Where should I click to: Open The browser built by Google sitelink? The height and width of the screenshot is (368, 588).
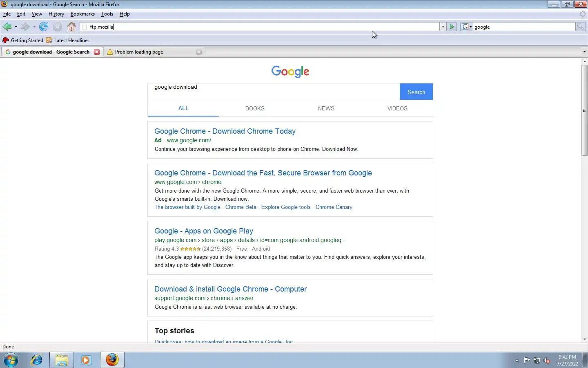tap(187, 207)
